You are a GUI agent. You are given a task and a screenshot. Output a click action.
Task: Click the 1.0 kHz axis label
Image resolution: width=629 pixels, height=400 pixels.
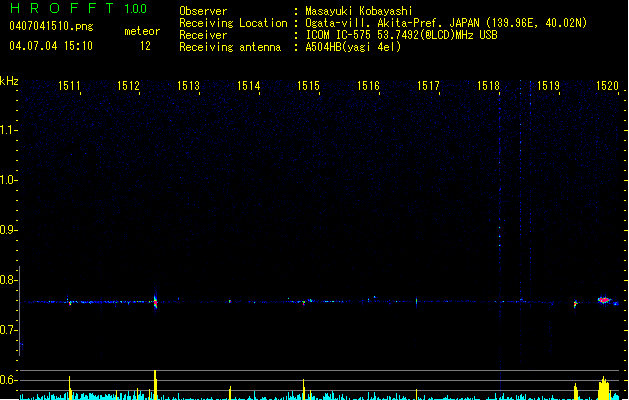pyautogui.click(x=8, y=180)
